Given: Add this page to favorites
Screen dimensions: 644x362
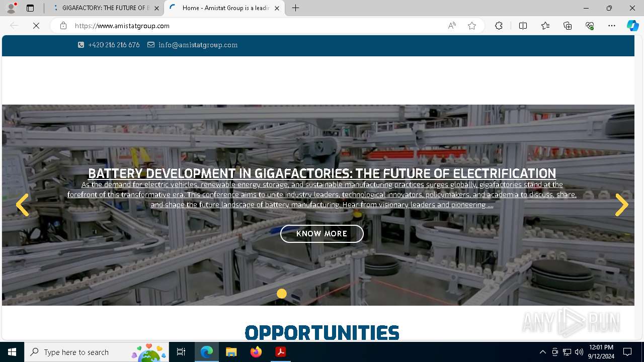Looking at the screenshot, I should (472, 26).
